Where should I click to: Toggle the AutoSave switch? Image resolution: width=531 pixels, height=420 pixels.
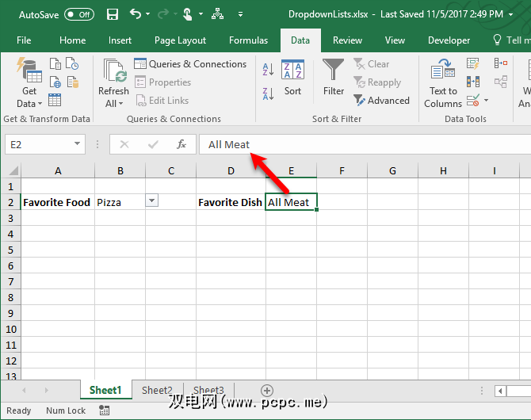tap(78, 14)
